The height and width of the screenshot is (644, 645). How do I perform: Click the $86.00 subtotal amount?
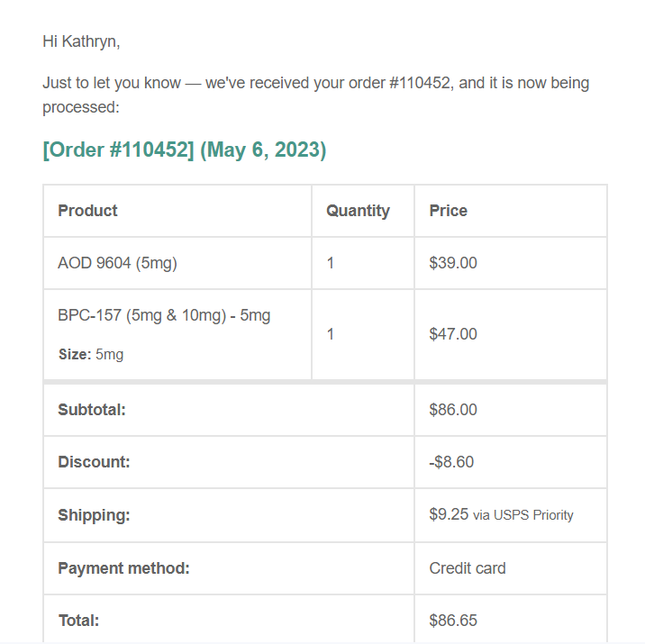[453, 410]
